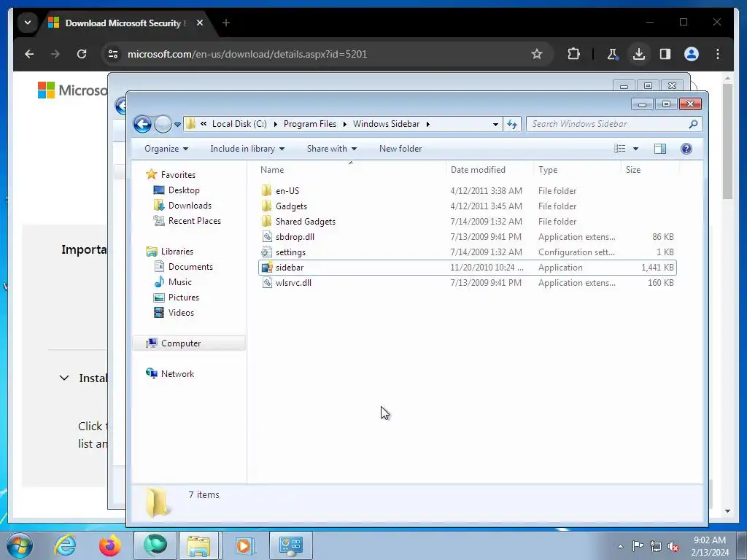Image resolution: width=747 pixels, height=560 pixels.
Task: Select the wlsrvc.dll file icon
Action: click(x=267, y=282)
